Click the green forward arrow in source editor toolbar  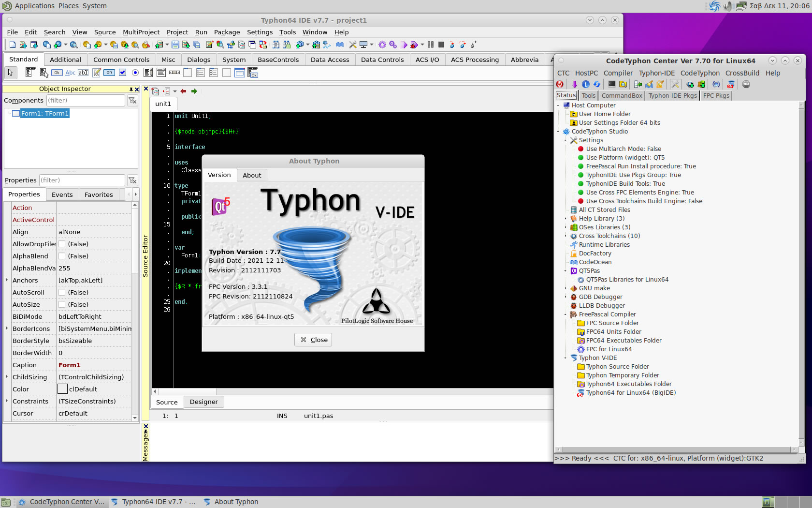pyautogui.click(x=194, y=91)
